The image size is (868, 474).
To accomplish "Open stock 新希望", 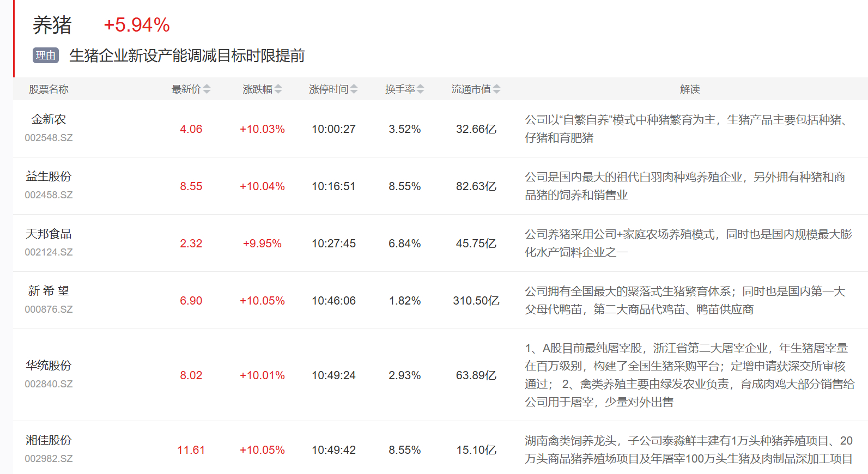I will 48,291.
